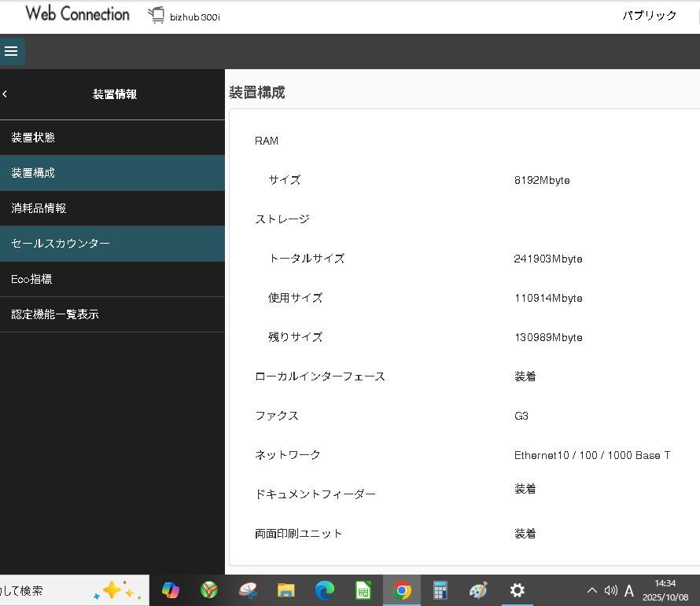Open Calculator from the taskbar
Screen dimensions: 700x606
coord(440,589)
